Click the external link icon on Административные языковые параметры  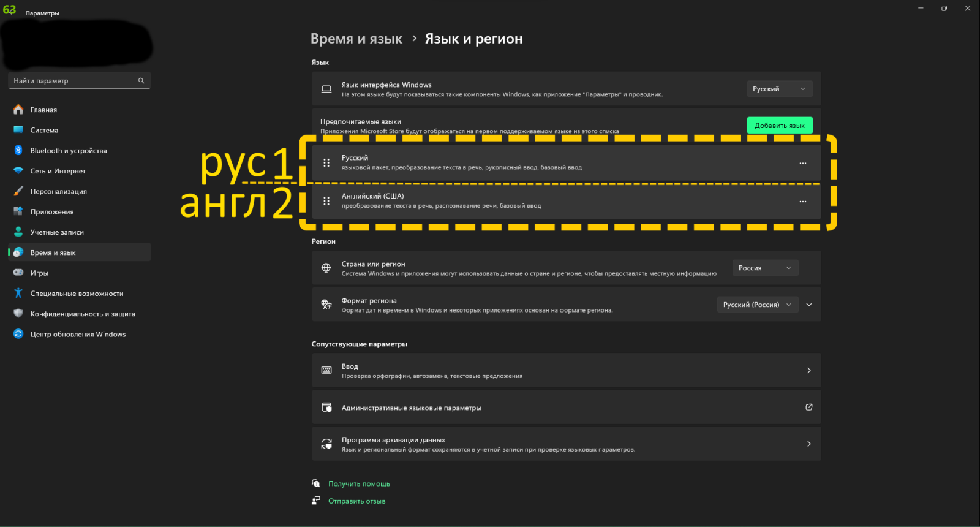pos(809,407)
